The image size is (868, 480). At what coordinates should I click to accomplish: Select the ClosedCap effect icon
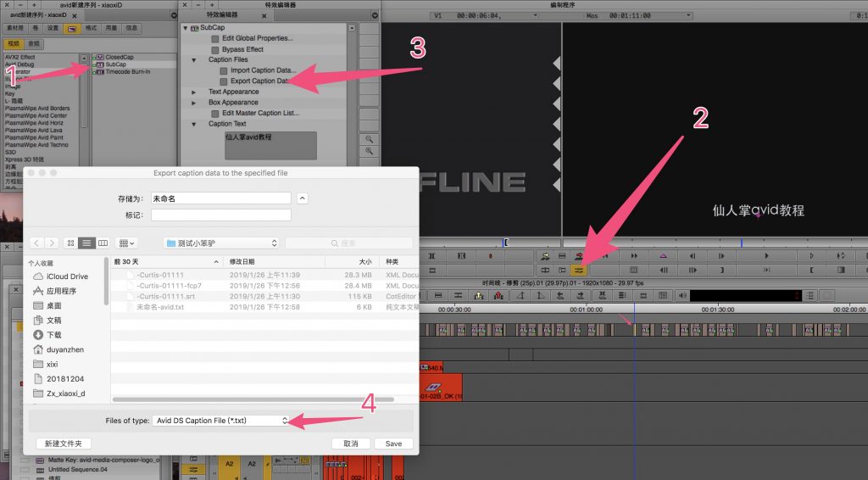point(100,57)
